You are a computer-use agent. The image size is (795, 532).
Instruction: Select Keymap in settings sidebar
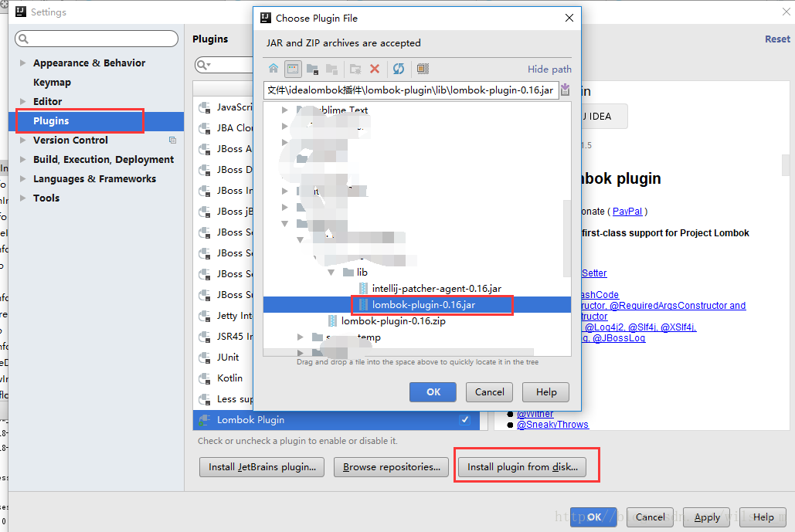click(x=52, y=82)
